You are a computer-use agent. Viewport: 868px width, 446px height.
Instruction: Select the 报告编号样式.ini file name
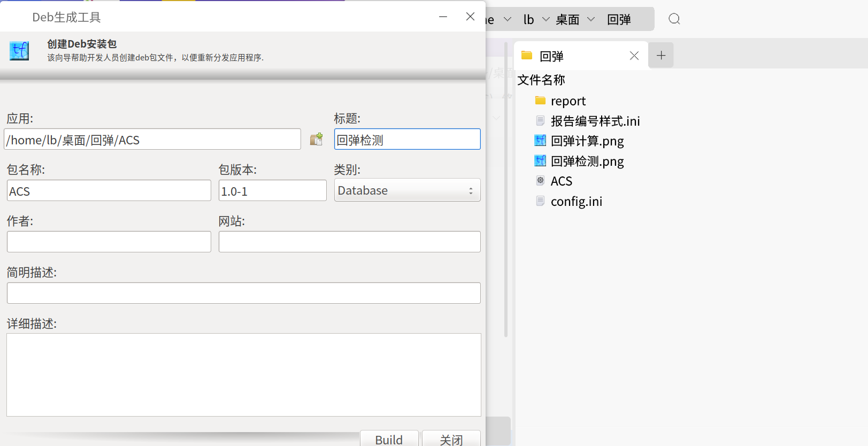coord(595,121)
